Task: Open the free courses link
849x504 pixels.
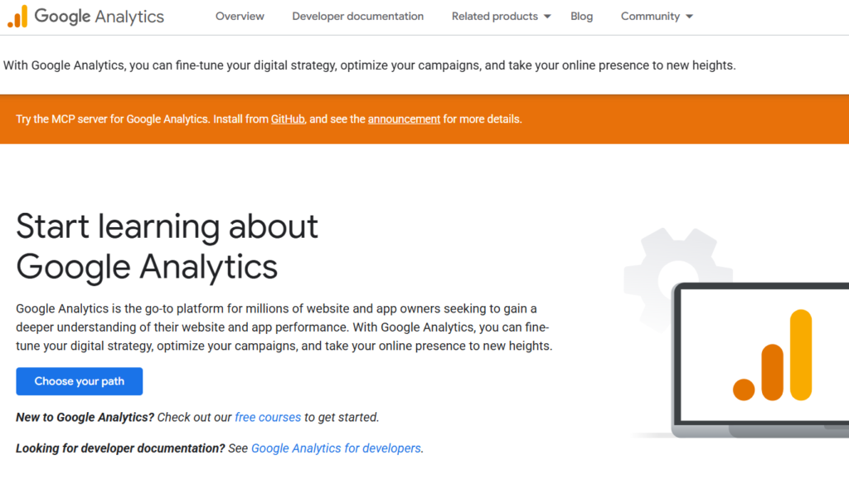Action: 268,418
